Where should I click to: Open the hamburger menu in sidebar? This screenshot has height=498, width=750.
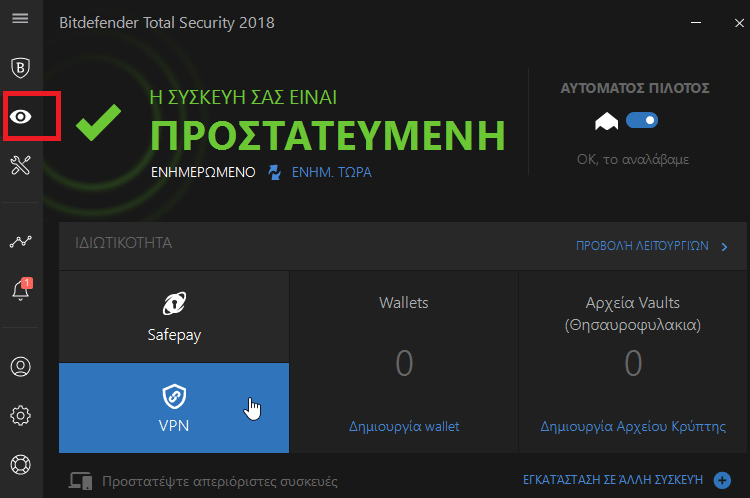(20, 18)
